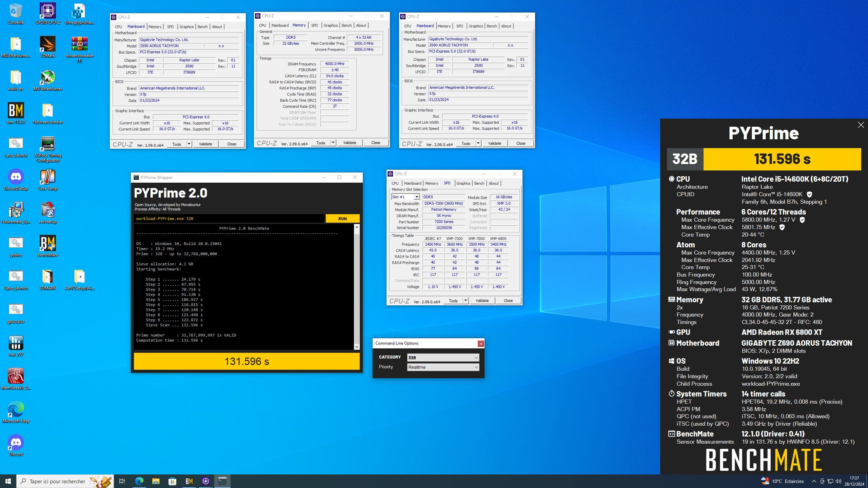Click Validate in right Mainboard CPU-Z window
Viewport: 868px width, 488px height.
pos(495,143)
